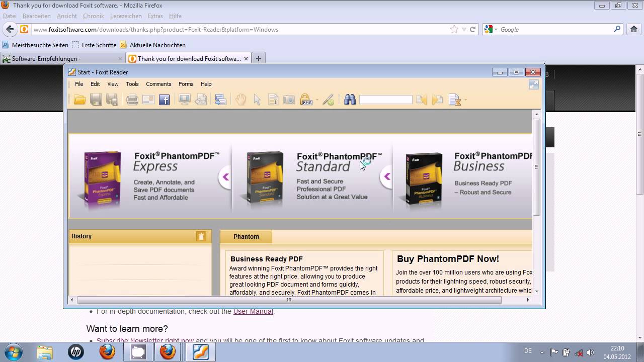The height and width of the screenshot is (362, 644).
Task: Select the Select Text tool
Action: coord(273,100)
